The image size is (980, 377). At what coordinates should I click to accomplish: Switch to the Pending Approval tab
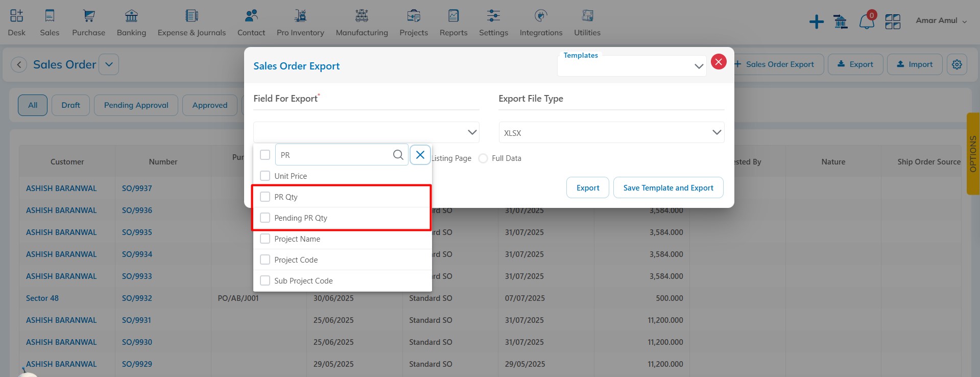tap(136, 105)
